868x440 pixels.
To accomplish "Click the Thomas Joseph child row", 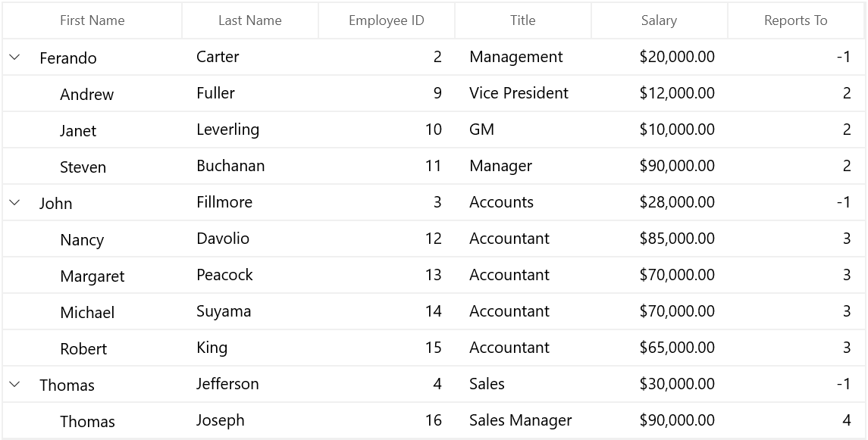I will (x=434, y=420).
